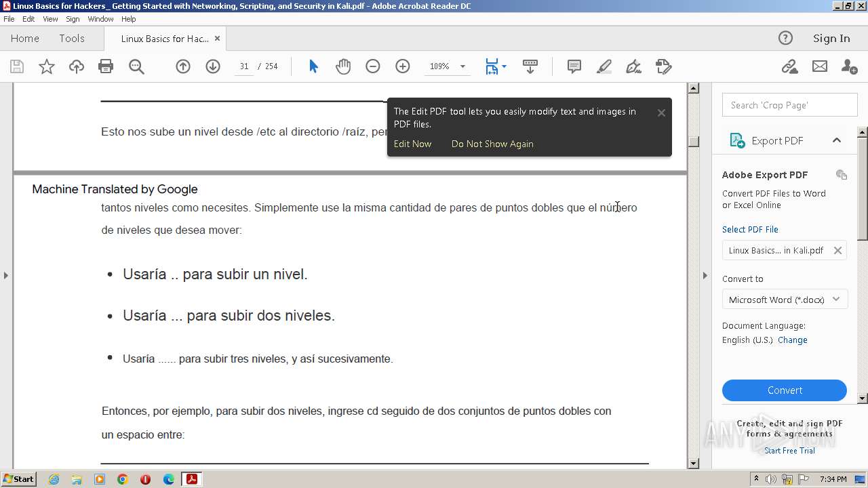Open the File menu
The image size is (868, 488).
(9, 19)
